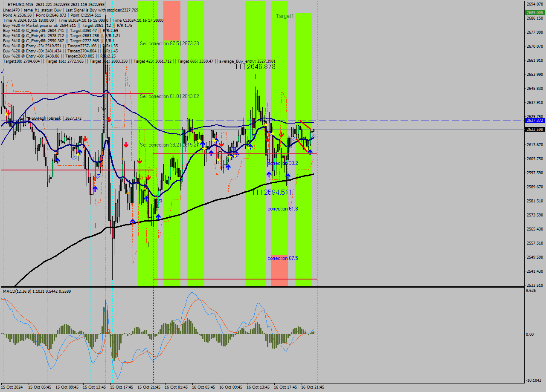Click the 9.626 MACD scale value
The width and height of the screenshot is (546, 392).
coord(531,291)
